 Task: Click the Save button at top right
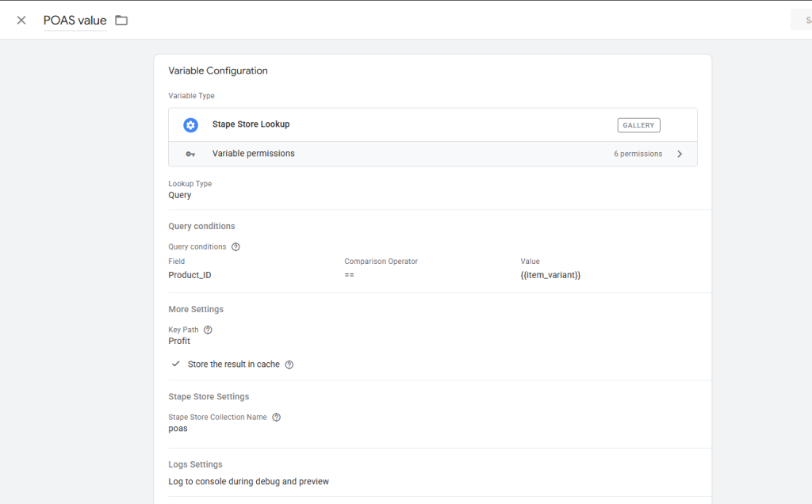pos(801,21)
